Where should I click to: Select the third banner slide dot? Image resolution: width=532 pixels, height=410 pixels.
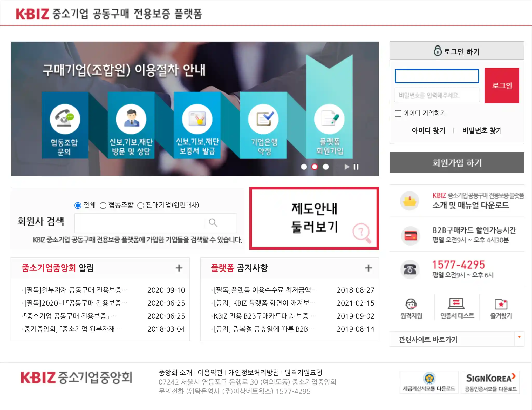click(326, 167)
